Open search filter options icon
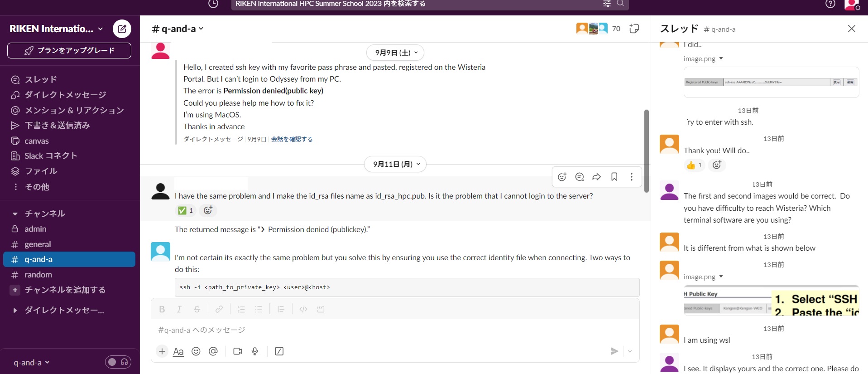Viewport: 868px width, 374px height. [607, 4]
